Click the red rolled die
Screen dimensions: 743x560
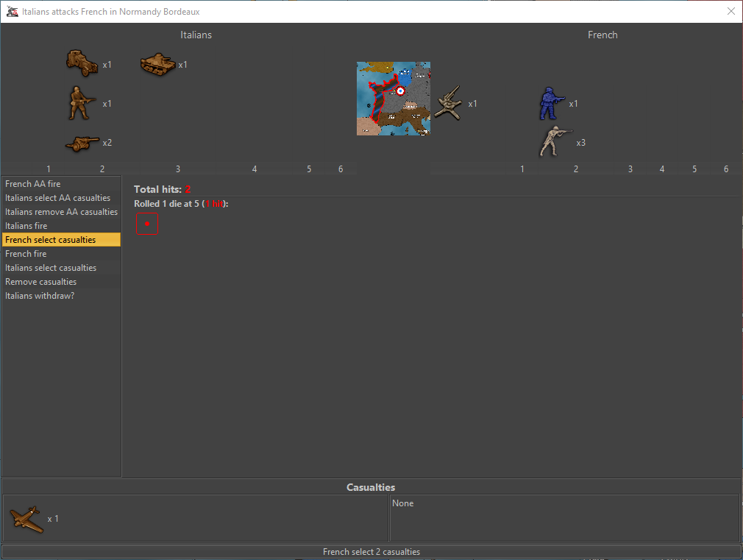(147, 224)
